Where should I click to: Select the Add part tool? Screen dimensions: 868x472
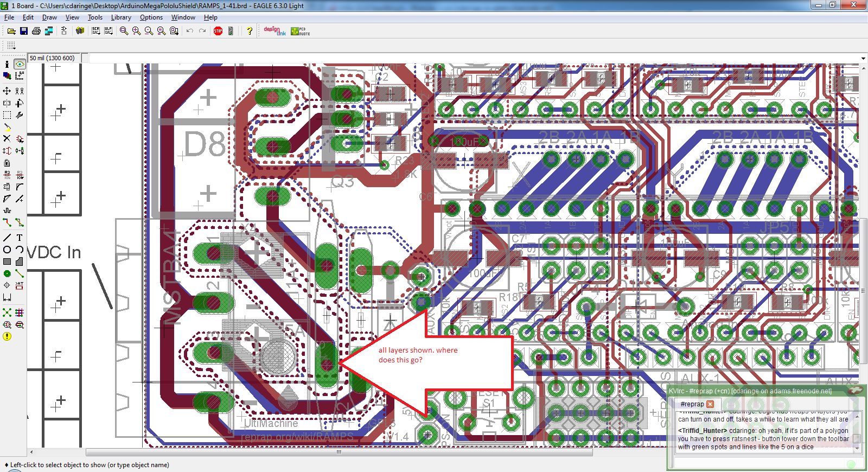(x=20, y=139)
